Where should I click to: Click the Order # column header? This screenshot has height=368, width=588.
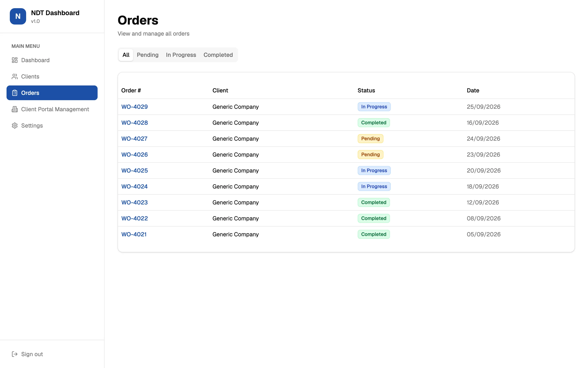coord(131,90)
